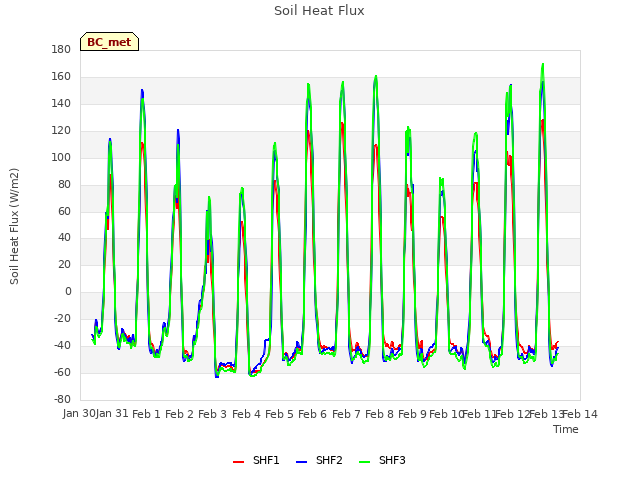Click the Jan 30 x-axis label
This screenshot has height=480, width=640.
pyautogui.click(x=79, y=413)
